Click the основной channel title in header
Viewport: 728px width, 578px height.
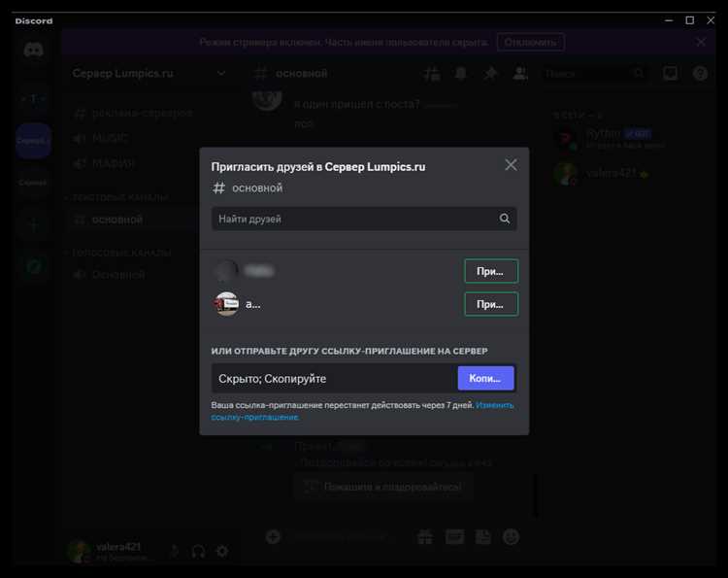301,74
